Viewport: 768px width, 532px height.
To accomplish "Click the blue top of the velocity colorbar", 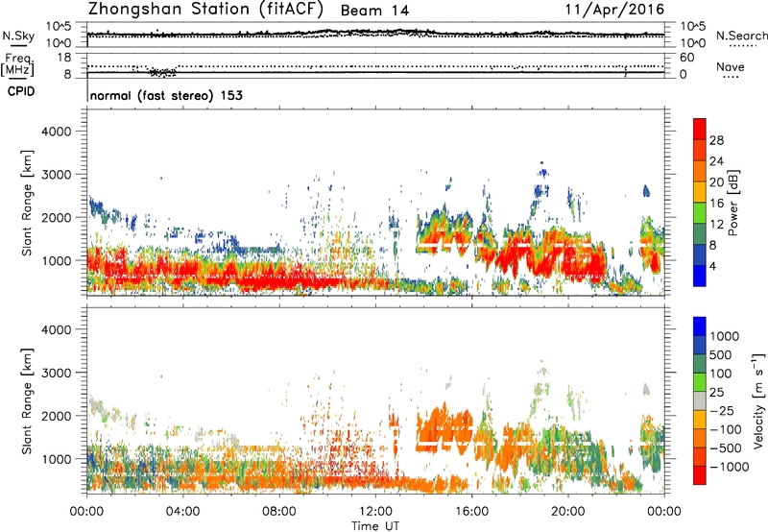I will [x=700, y=326].
